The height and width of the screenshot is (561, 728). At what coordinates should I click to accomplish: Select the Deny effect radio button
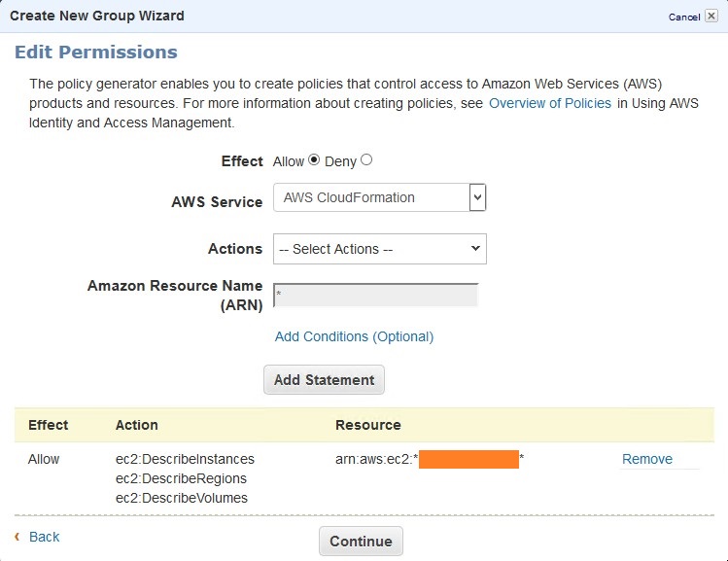(x=366, y=160)
